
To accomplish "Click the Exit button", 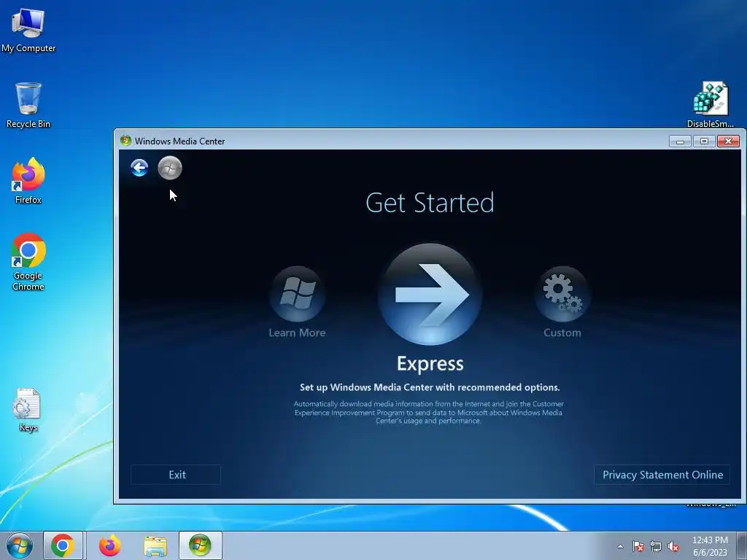I will pyautogui.click(x=176, y=475).
